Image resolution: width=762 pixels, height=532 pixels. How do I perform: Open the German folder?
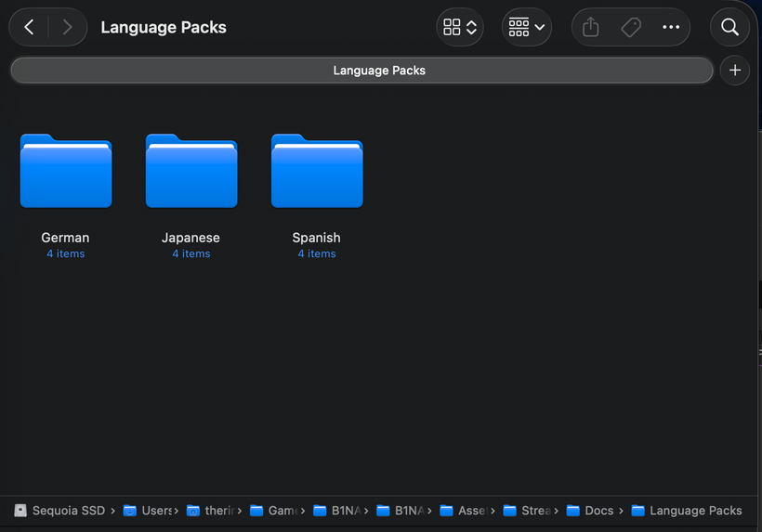(x=66, y=172)
